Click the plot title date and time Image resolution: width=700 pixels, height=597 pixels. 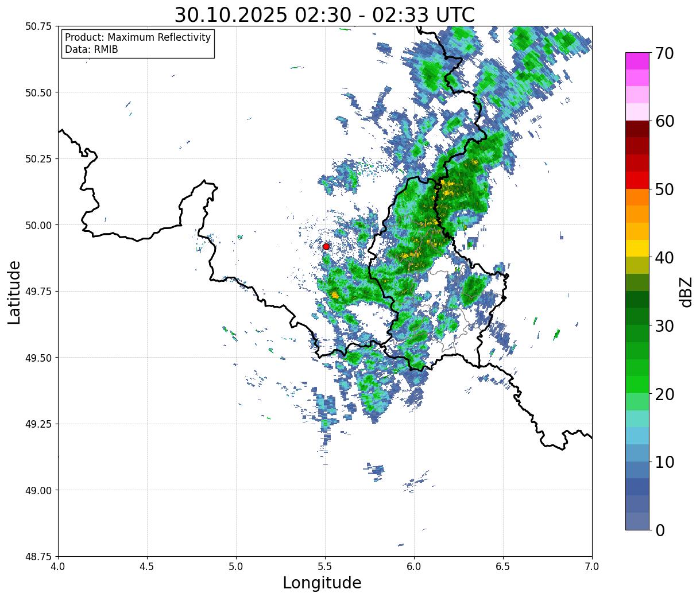(x=324, y=15)
